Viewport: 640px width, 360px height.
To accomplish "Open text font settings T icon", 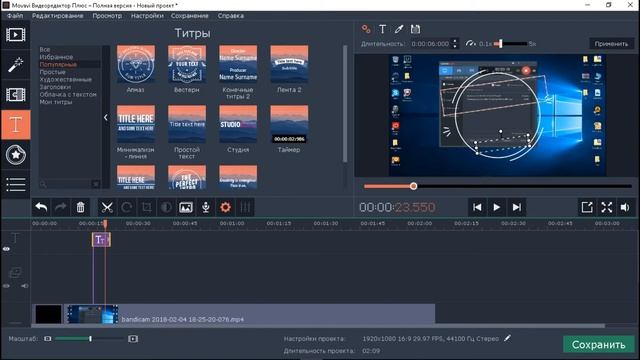I will click(x=382, y=29).
